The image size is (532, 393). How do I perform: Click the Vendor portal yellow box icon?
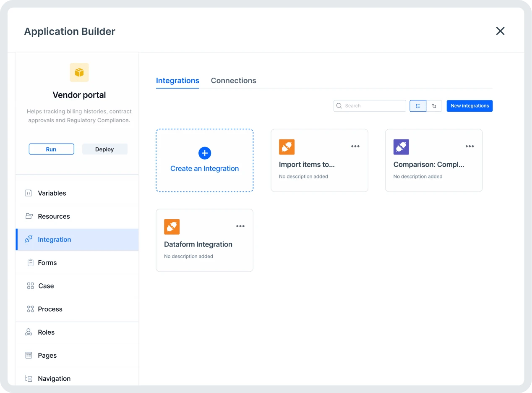coord(79,72)
